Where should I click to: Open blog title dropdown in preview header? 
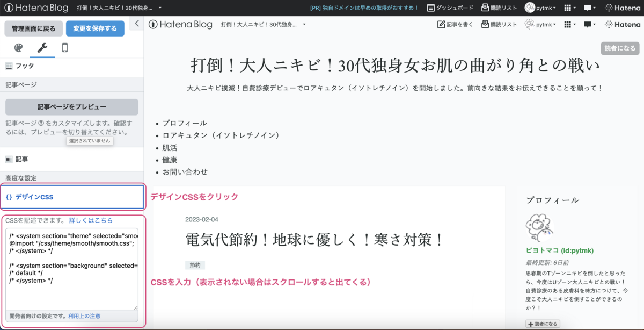263,24
